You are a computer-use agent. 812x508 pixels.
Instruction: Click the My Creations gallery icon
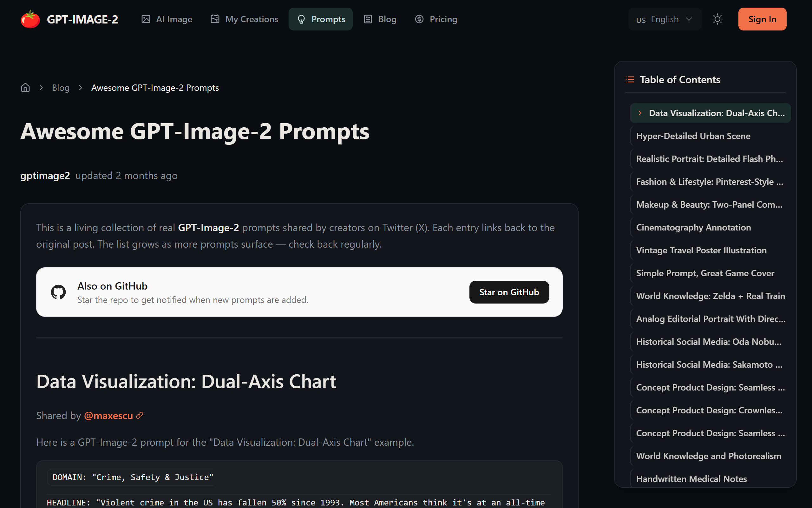tap(215, 19)
